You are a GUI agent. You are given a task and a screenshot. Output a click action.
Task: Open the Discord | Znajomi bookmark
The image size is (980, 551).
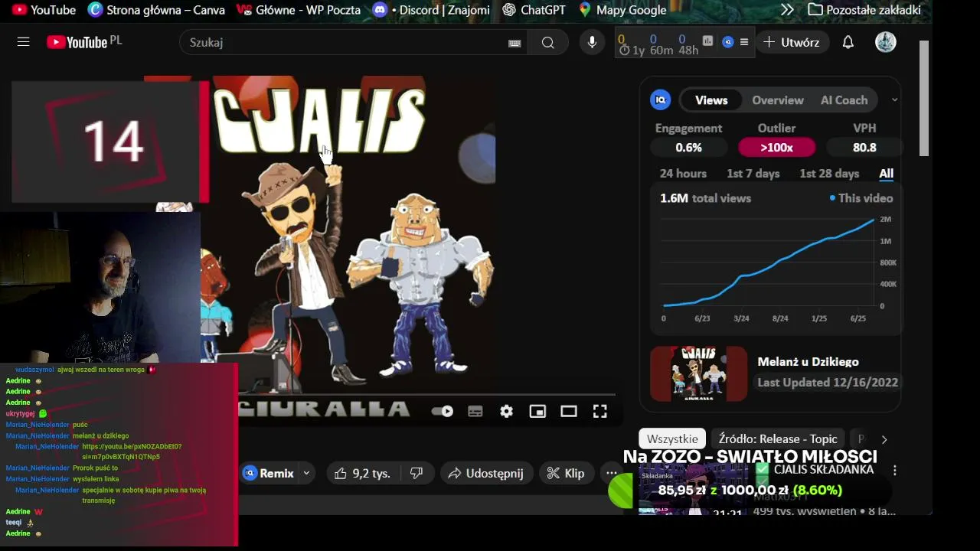click(430, 10)
